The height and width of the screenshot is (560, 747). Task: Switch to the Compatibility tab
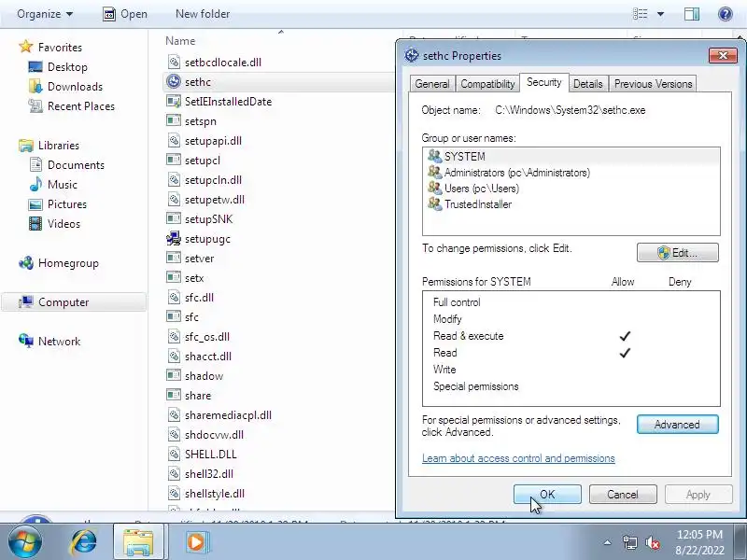[487, 84]
